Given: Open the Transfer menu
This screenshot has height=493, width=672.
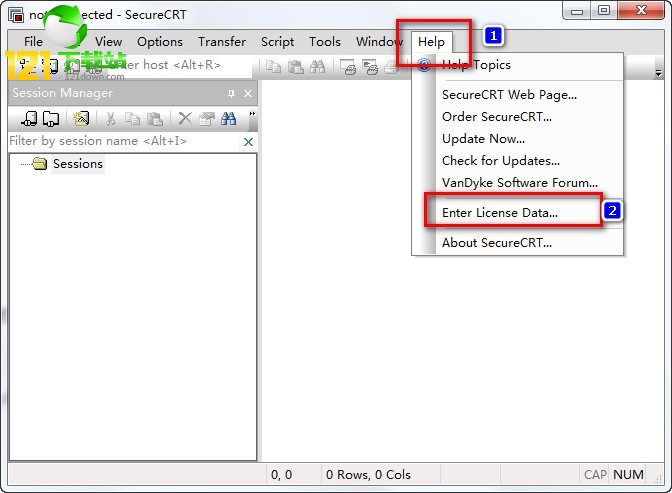Looking at the screenshot, I should point(222,42).
